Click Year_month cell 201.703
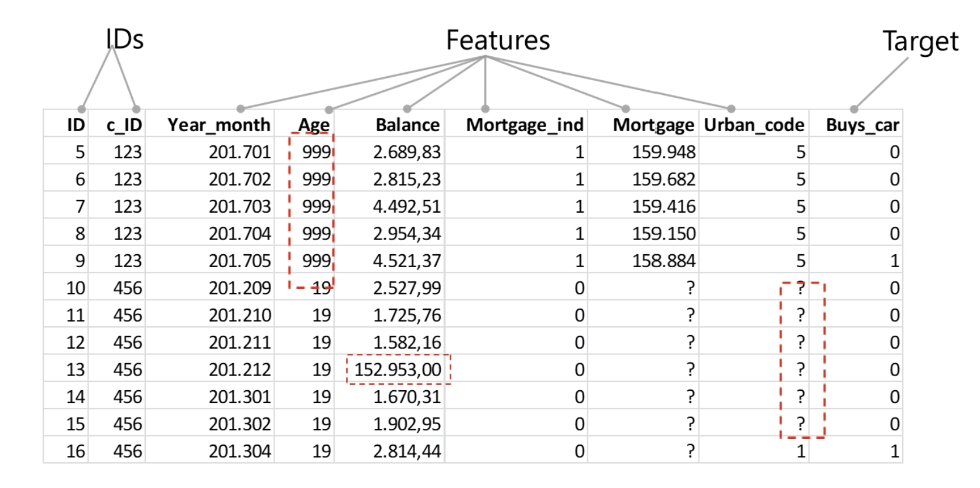 coord(240,207)
